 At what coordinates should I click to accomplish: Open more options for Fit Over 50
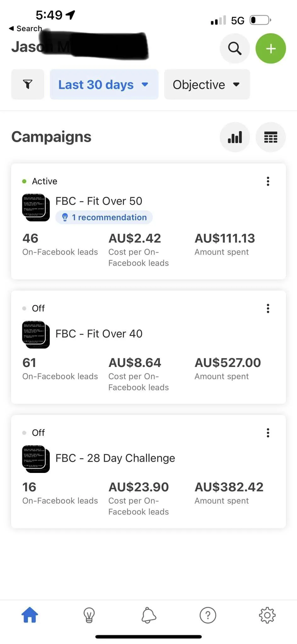tap(268, 181)
